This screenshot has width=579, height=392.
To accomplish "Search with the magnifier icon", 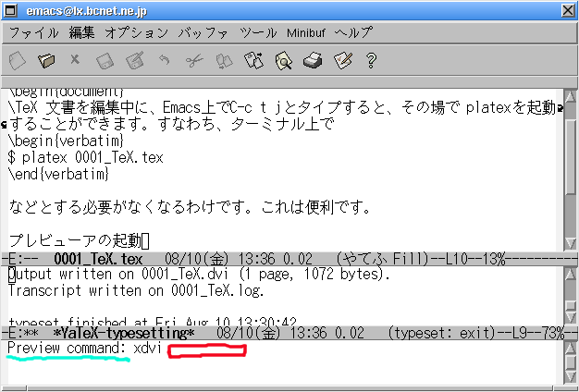I will (x=284, y=60).
